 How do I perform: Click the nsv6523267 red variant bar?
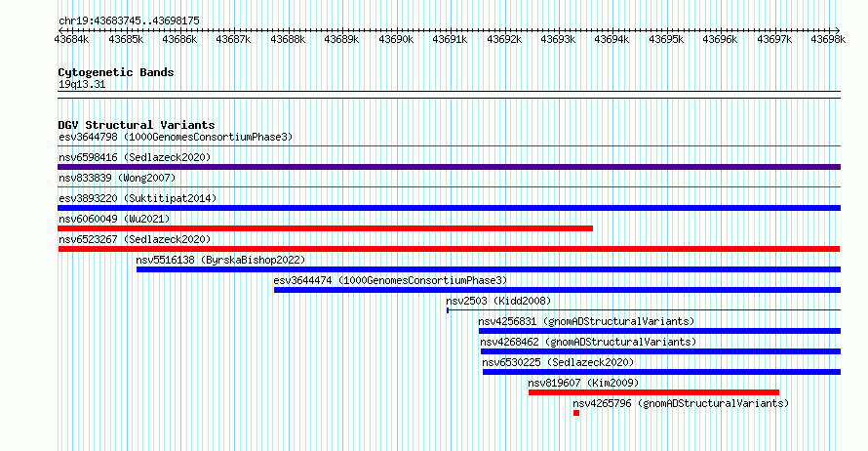click(449, 249)
